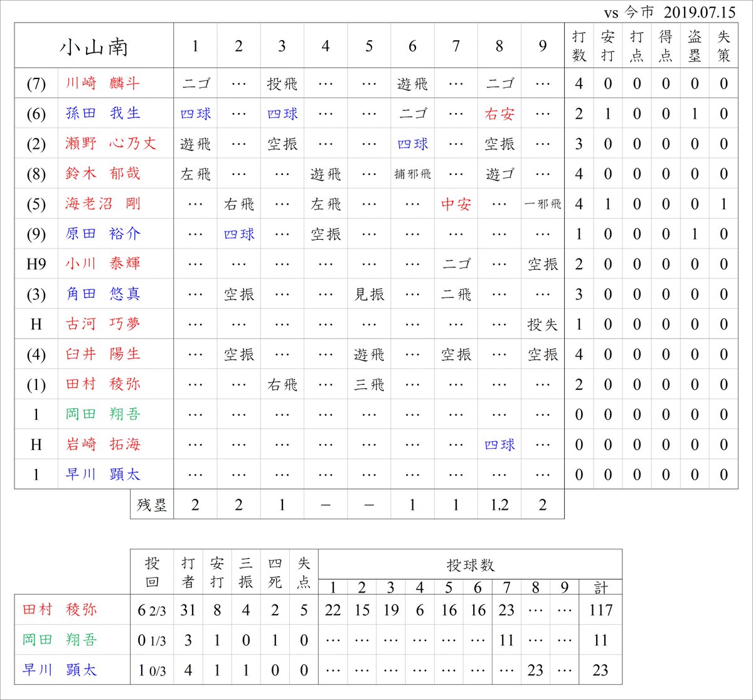Select player name 川崎 麟斗
Viewport: 753px width, 700px height.
tap(103, 83)
